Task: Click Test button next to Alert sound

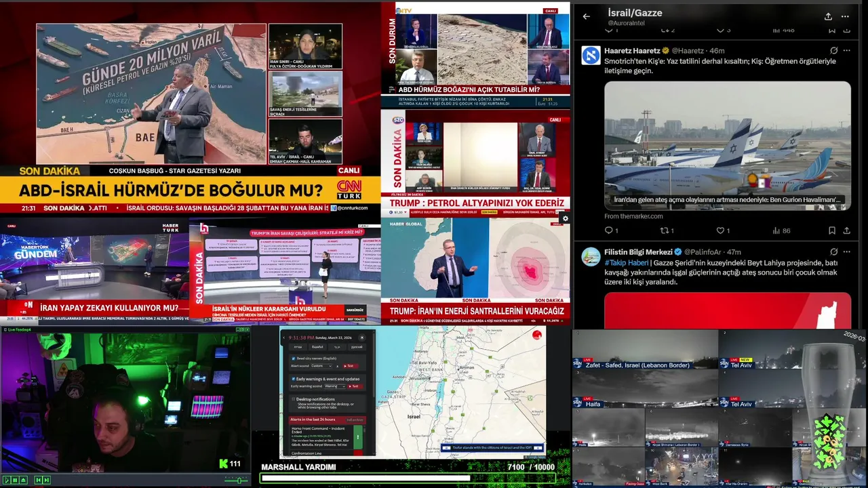Action: pyautogui.click(x=351, y=366)
